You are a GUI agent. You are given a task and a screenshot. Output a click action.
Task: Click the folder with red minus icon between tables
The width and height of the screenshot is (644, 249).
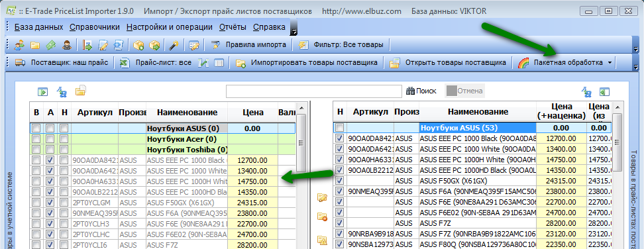[x=323, y=217]
